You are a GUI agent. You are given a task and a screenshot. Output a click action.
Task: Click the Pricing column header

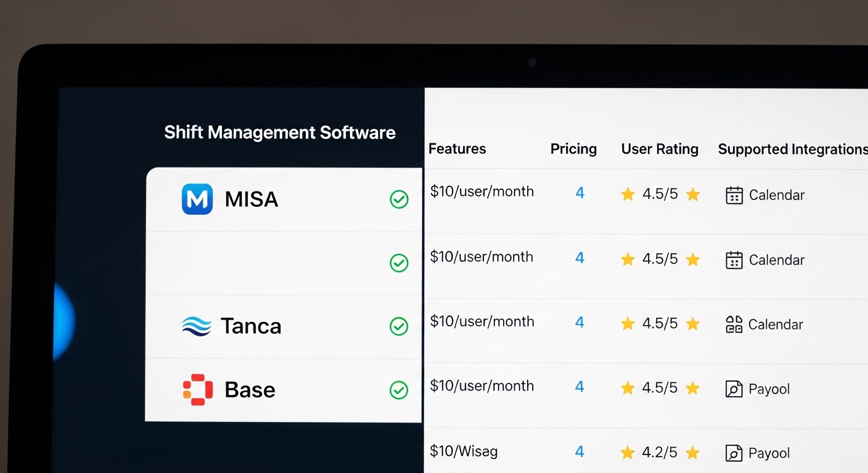point(573,149)
